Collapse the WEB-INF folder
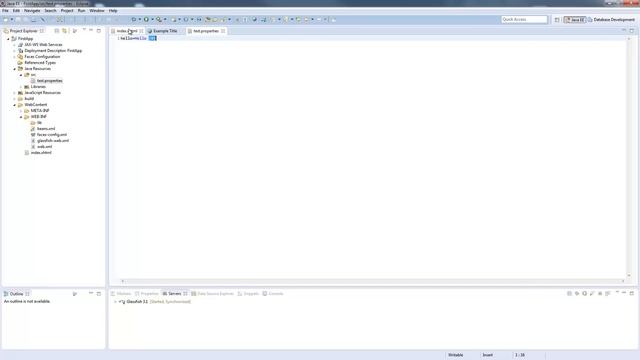This screenshot has height=360, width=640. point(21,117)
